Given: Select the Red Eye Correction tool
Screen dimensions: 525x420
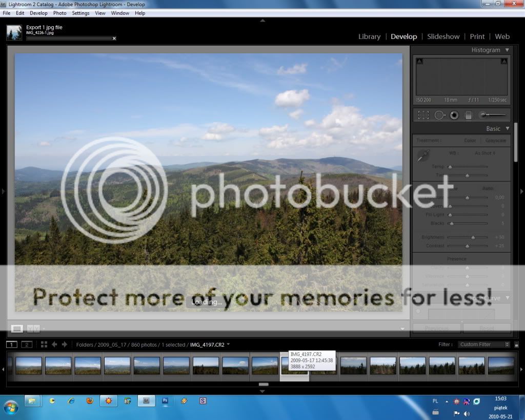Looking at the screenshot, I should tap(454, 115).
